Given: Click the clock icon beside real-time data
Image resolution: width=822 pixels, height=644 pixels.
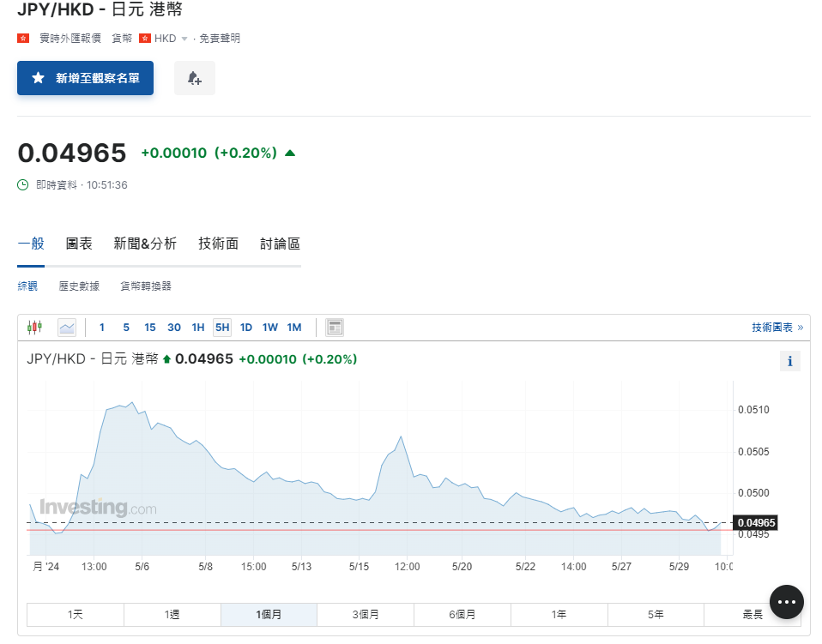Looking at the screenshot, I should coord(23,185).
